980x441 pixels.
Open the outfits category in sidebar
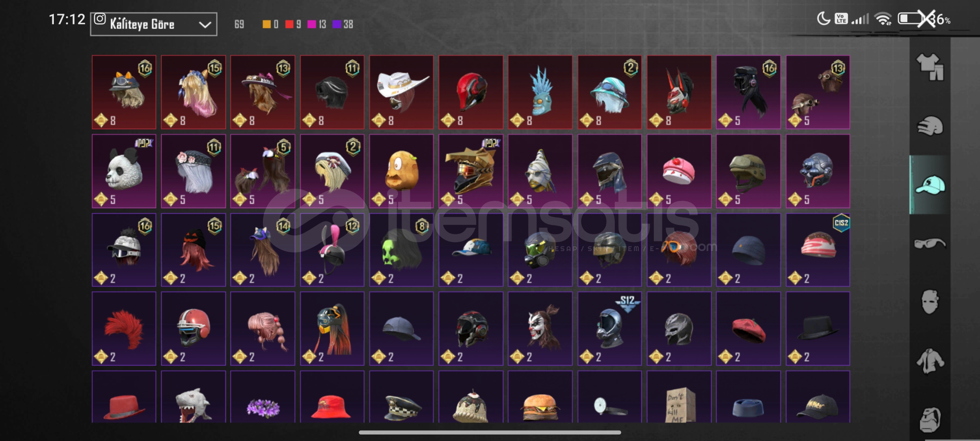930,67
